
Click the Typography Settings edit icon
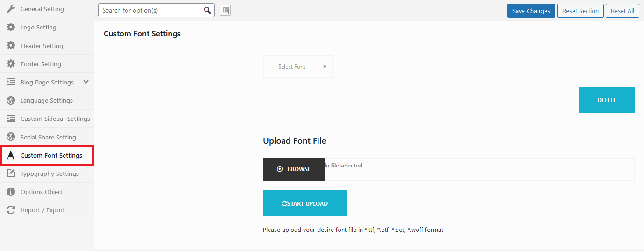11,174
